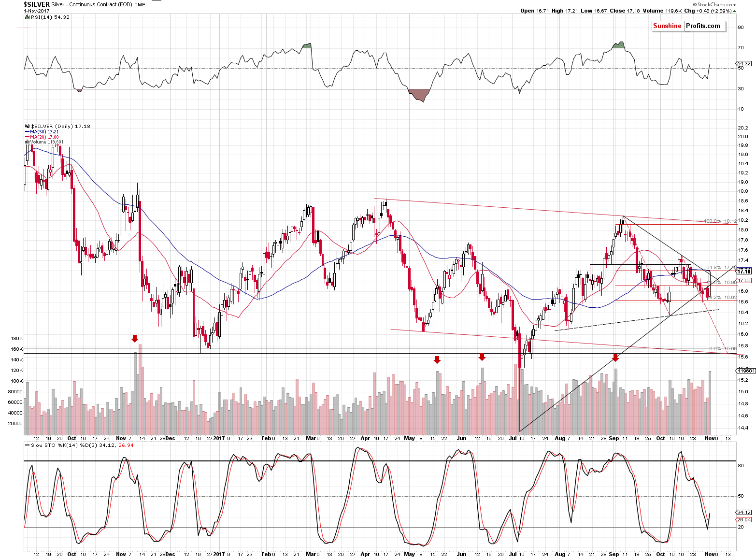Click the 'Slow STO %K(14) %D(3)' label
756x559 pixels.
64,445
